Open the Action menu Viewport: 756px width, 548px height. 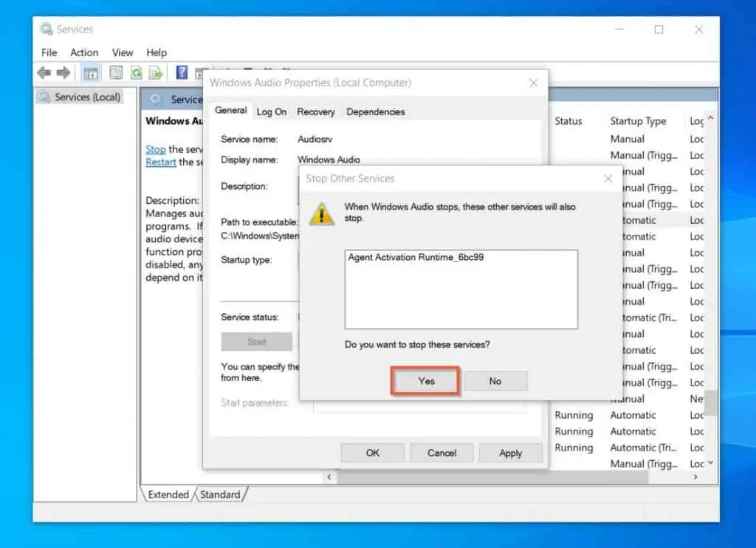84,52
